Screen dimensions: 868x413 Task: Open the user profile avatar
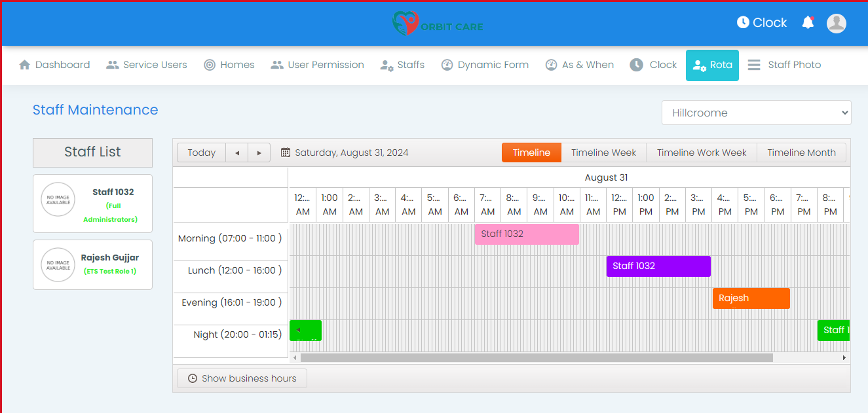[836, 23]
